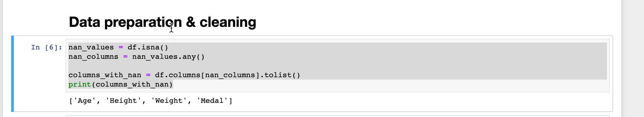Click the columns_with_nan variable being assigned
The height and width of the screenshot is (117, 644).
coord(105,75)
